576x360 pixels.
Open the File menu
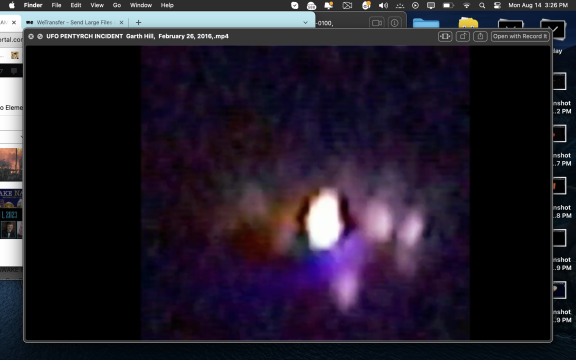click(x=56, y=5)
